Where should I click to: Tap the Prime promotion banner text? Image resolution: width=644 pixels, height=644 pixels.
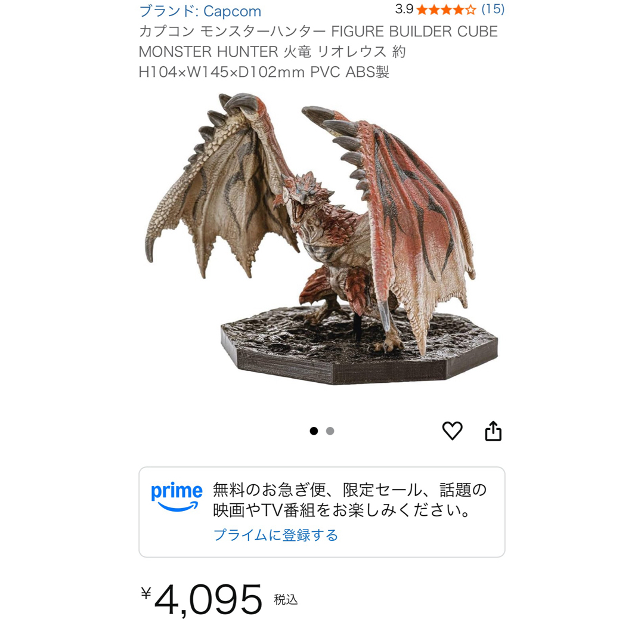click(x=349, y=500)
